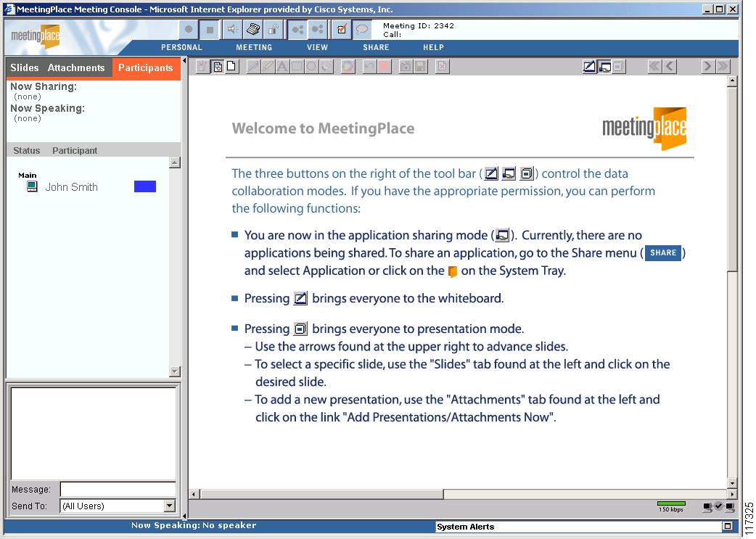Collapse the left panel with the top arrow

point(184,61)
